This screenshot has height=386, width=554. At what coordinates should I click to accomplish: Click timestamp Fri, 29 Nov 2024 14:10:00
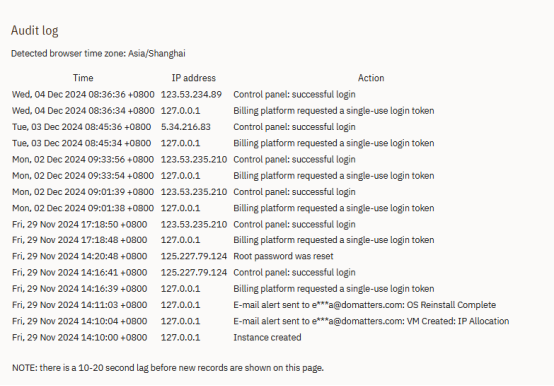point(79,338)
